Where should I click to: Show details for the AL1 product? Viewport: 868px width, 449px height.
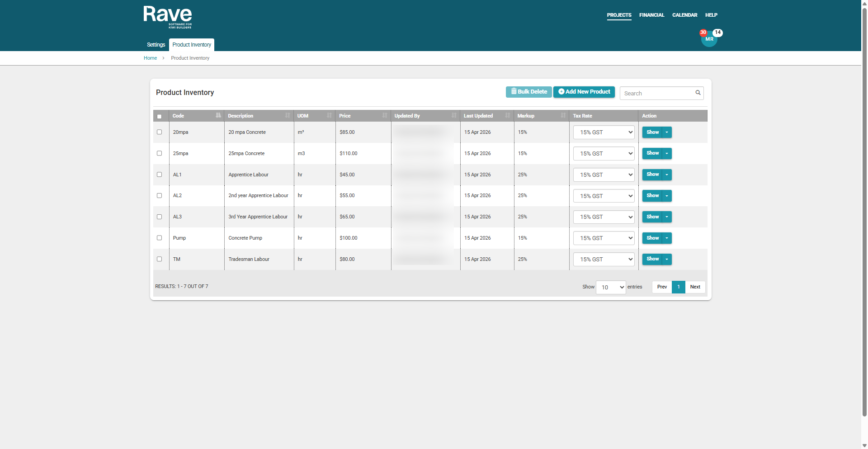pyautogui.click(x=652, y=175)
